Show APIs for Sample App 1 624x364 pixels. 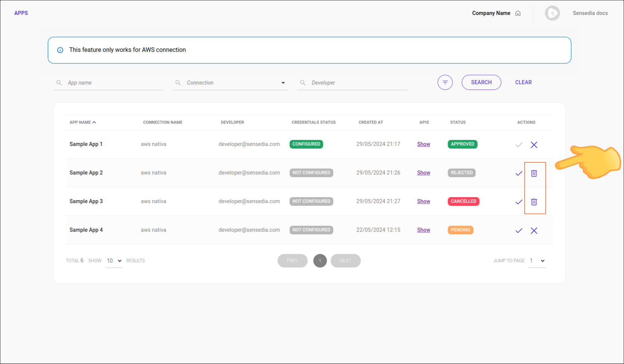[x=423, y=144]
